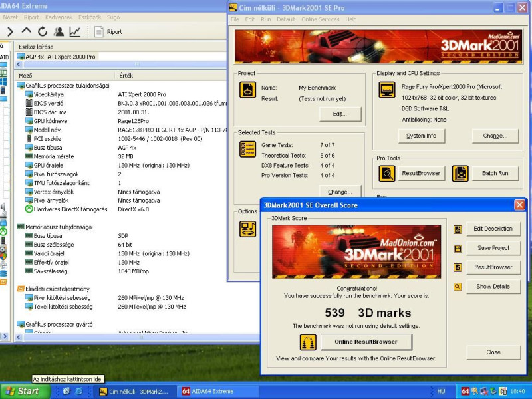The width and height of the screenshot is (532, 399).
Task: Click the Batch Run document icon
Action: point(460,174)
